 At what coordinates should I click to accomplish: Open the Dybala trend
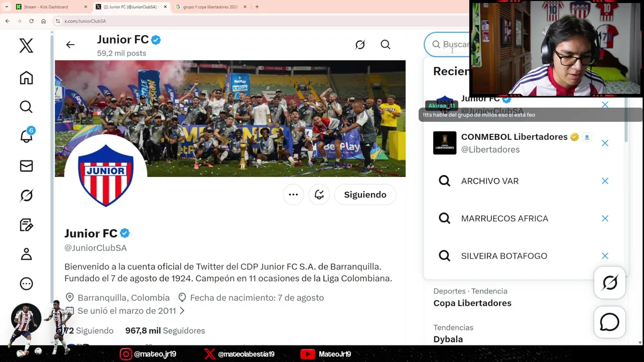448,339
